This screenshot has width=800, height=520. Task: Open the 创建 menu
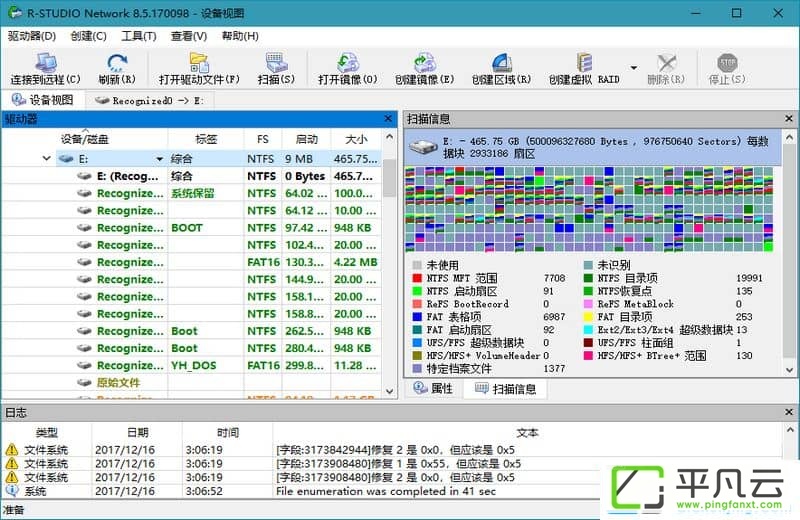[88, 36]
